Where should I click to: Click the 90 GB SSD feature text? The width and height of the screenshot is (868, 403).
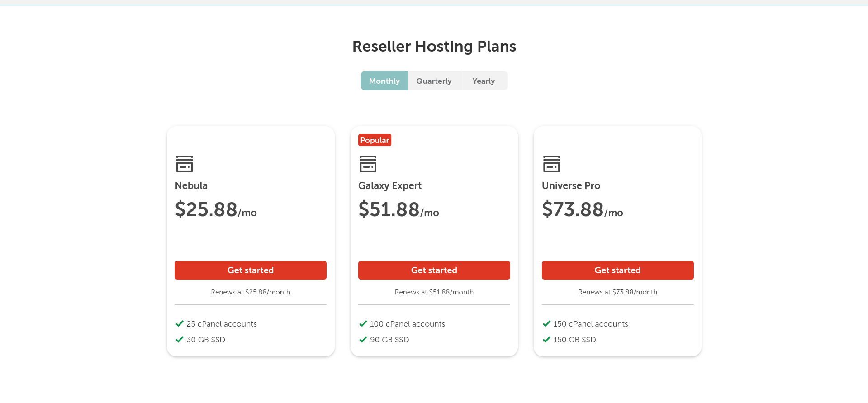(389, 340)
